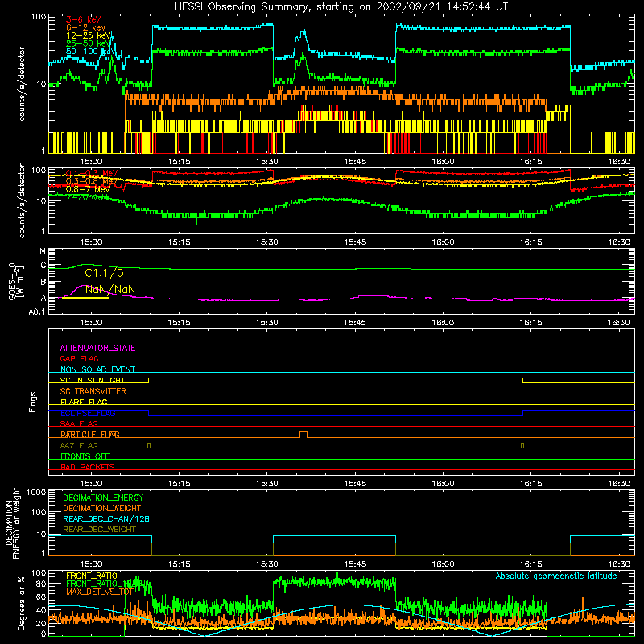This screenshot has width=644, height=644.
Task: Select the MAX_DET_VS_TOT legend label
Action: coord(100,592)
